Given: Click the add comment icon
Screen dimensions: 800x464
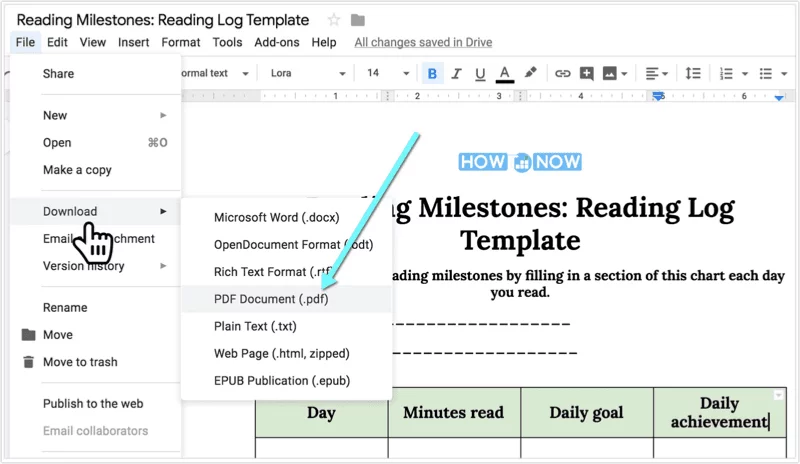Looking at the screenshot, I should coord(586,74).
